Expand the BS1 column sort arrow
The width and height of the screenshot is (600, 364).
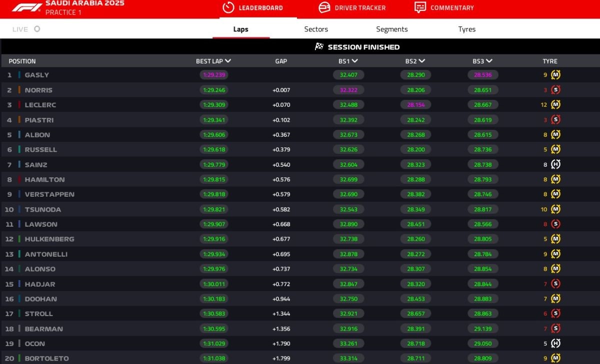point(355,61)
